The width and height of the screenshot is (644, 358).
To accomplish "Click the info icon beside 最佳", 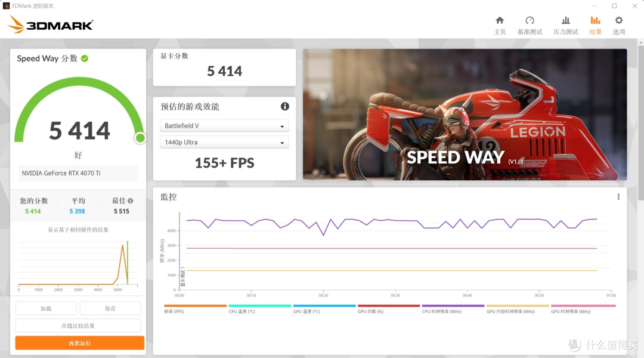I will pyautogui.click(x=130, y=201).
